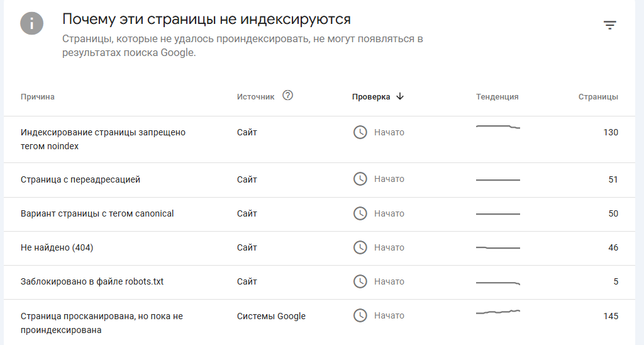Click the Страницы column header
The width and height of the screenshot is (644, 345).
pyautogui.click(x=598, y=97)
